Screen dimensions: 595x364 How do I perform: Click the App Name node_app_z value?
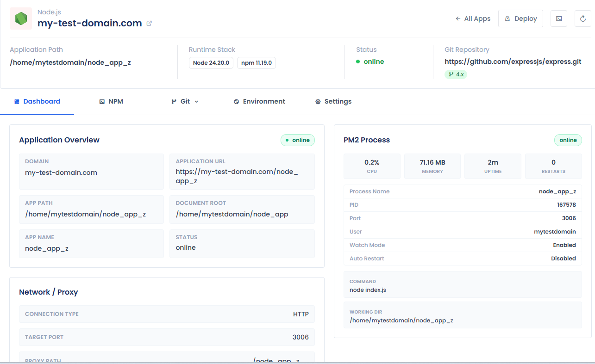point(47,248)
